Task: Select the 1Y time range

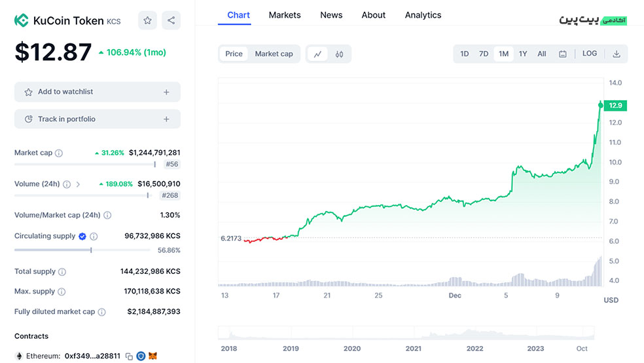Action: click(x=522, y=54)
